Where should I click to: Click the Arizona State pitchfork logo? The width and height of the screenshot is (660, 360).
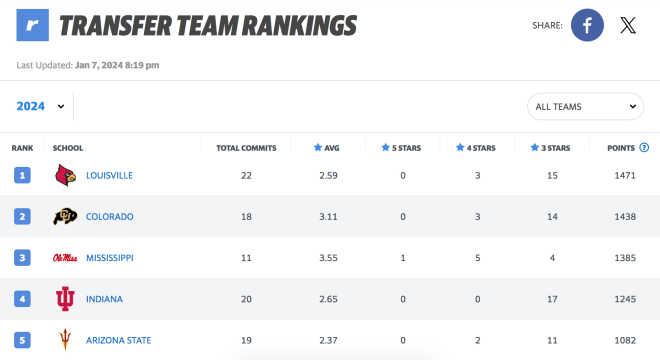click(x=65, y=339)
